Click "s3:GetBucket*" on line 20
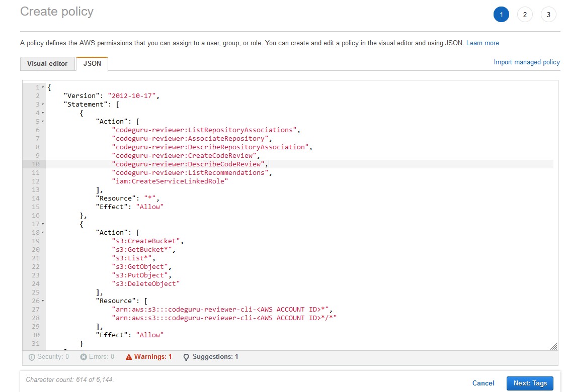 pos(142,250)
